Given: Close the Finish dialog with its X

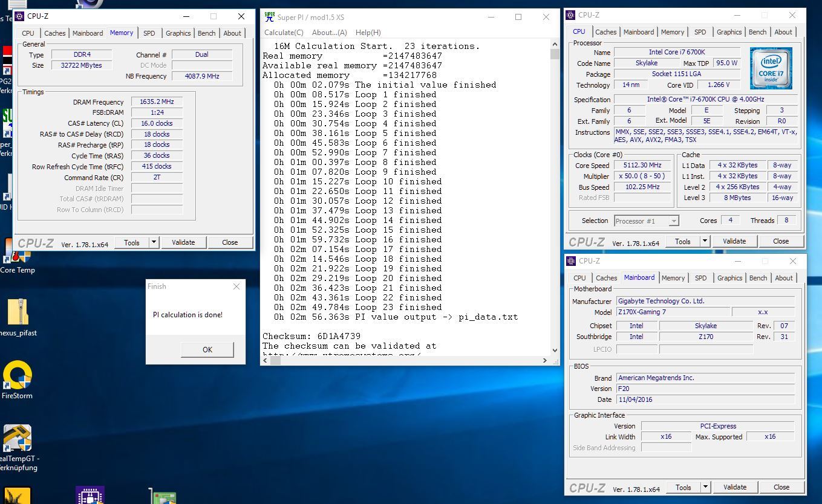Looking at the screenshot, I should click(236, 286).
